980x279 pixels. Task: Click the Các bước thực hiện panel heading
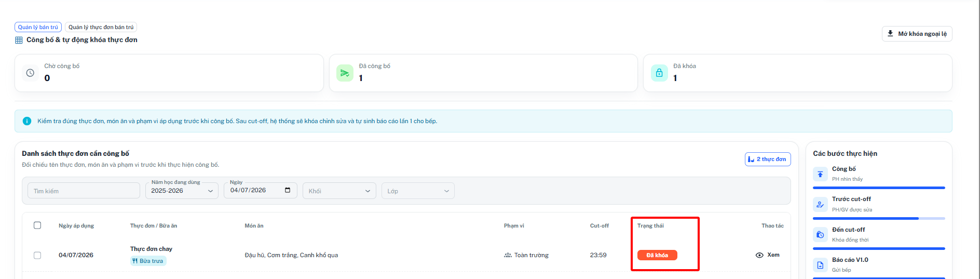point(845,154)
